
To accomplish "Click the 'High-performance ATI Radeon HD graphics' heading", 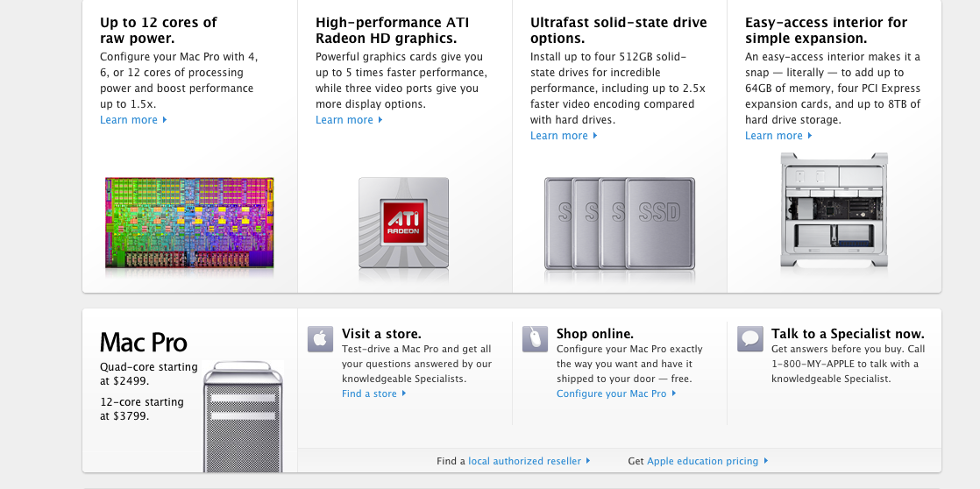I will coord(392,30).
